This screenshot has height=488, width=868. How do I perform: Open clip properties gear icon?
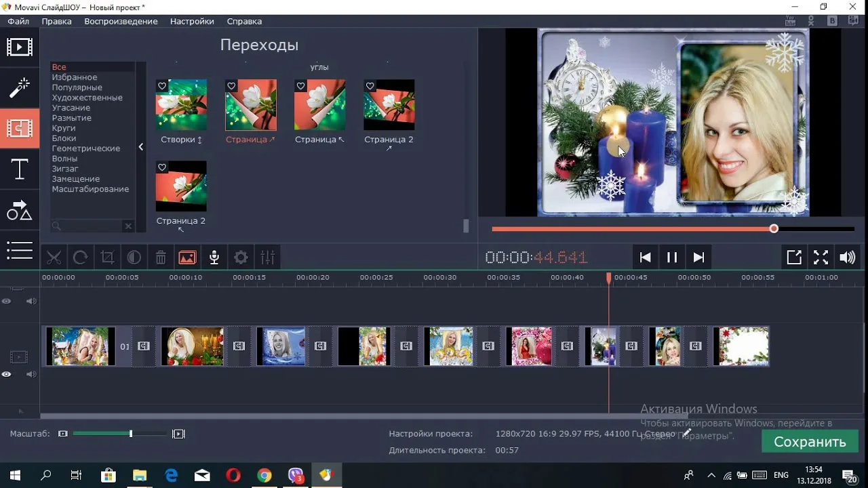[x=241, y=258]
